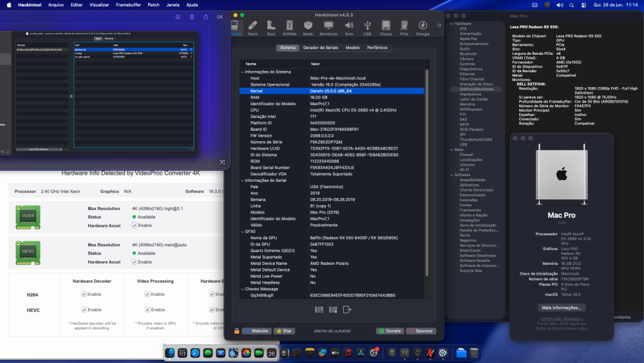Open the Som audio section
This screenshot has width=644, height=363.
click(x=348, y=28)
